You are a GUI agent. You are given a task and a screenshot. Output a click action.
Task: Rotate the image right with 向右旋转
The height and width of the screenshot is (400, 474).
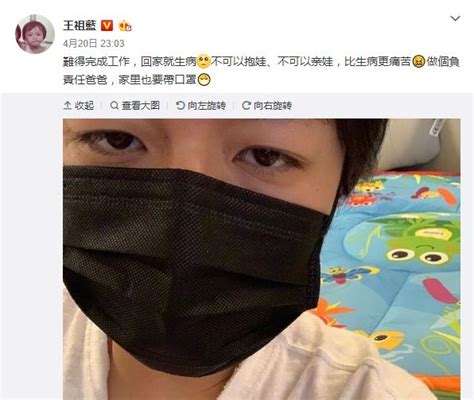click(267, 106)
